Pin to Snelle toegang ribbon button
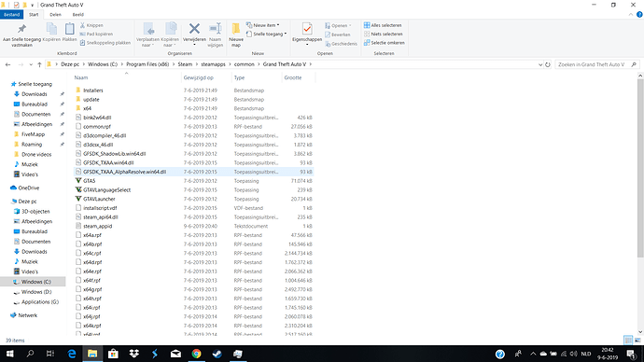This screenshot has height=362, width=644. (x=21, y=35)
